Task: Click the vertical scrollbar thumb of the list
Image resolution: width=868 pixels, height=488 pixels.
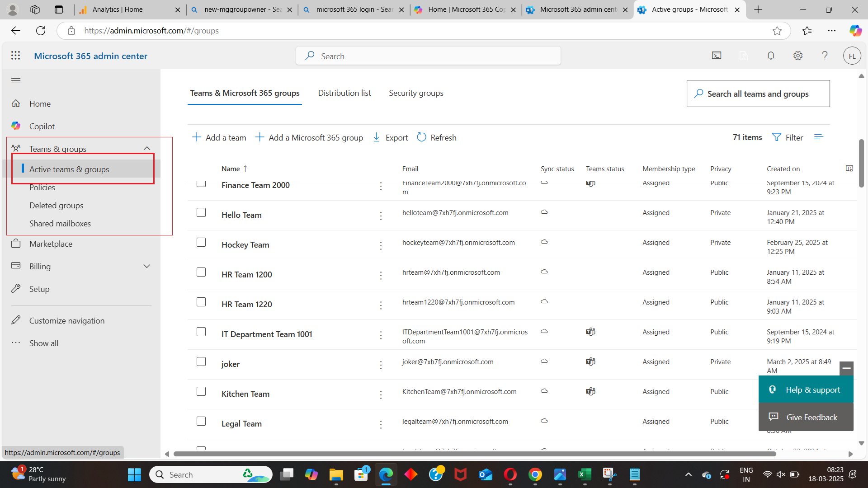Action: tap(861, 163)
